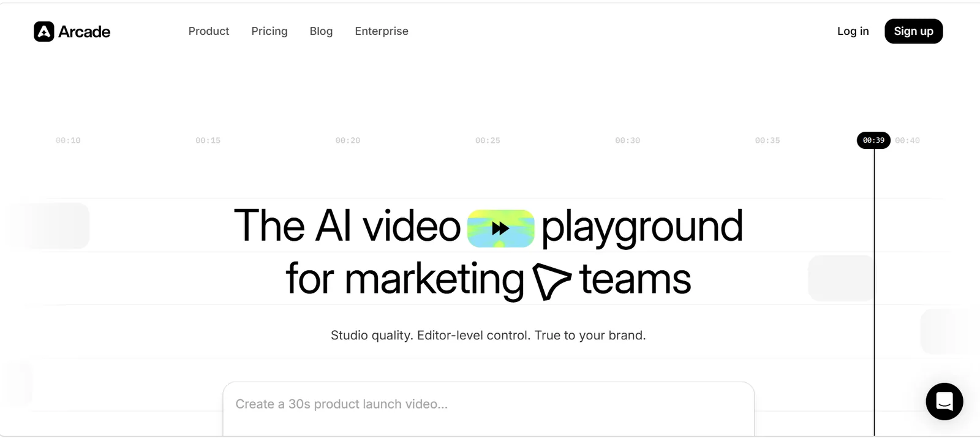Open the chat support bubble
The width and height of the screenshot is (980, 438).
pyautogui.click(x=944, y=401)
